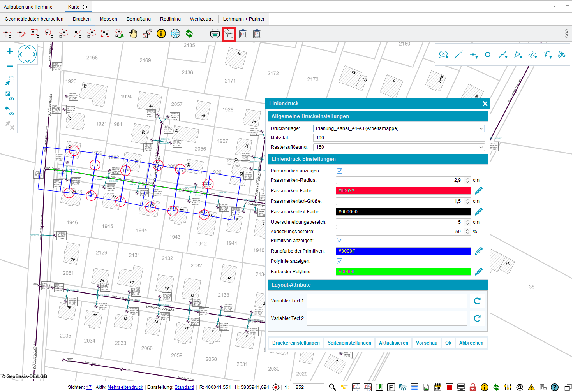Screen dimensions: 573x392
Task: Open the Aufgaben und Termine tab
Action: 28,7
